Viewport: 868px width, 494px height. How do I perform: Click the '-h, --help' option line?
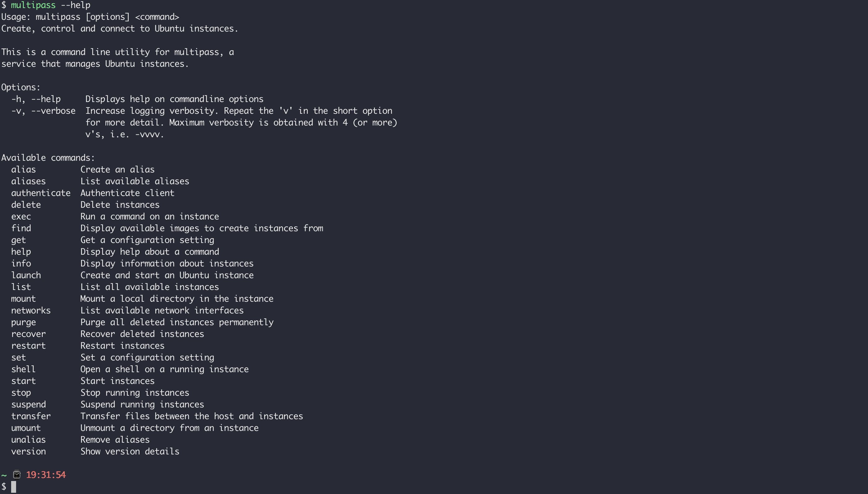click(36, 99)
